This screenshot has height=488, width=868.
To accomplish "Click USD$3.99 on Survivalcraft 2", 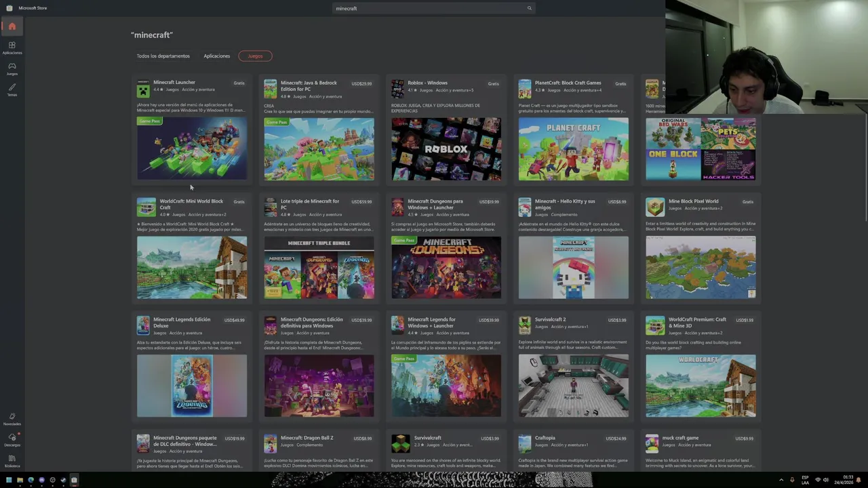I will coord(617,320).
